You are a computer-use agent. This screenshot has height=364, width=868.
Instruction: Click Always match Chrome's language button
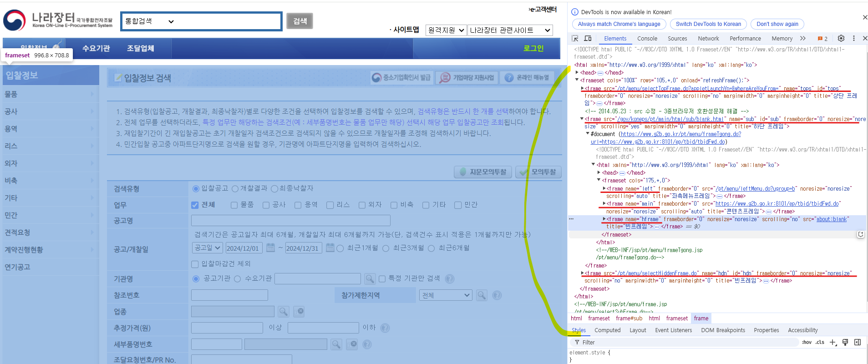coord(619,24)
